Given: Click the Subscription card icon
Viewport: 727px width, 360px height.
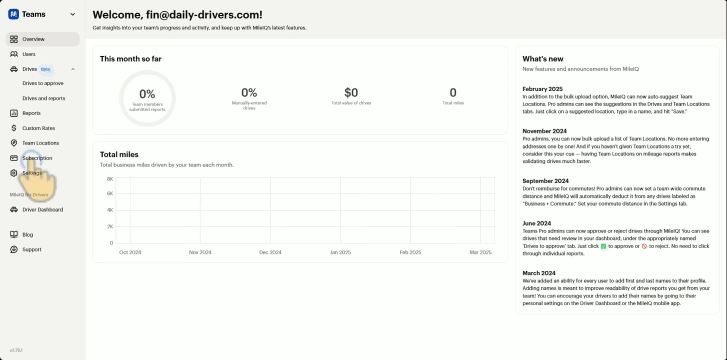Looking at the screenshot, I should click(14, 158).
